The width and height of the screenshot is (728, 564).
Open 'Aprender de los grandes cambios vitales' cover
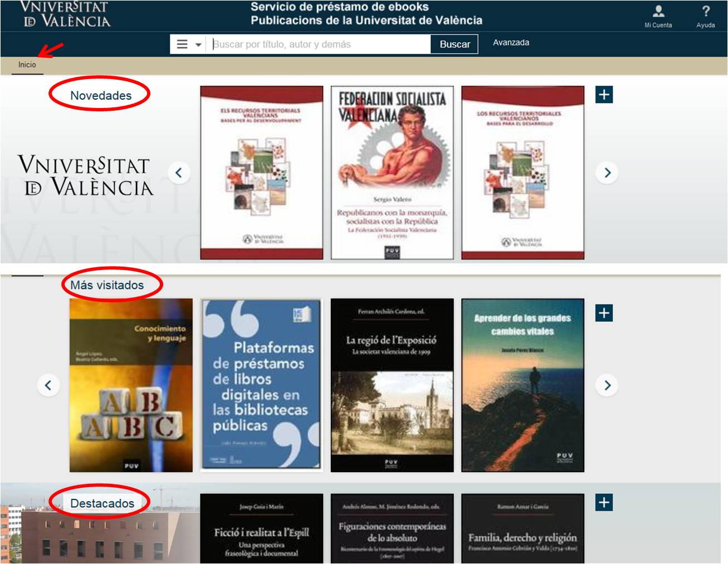(x=523, y=385)
